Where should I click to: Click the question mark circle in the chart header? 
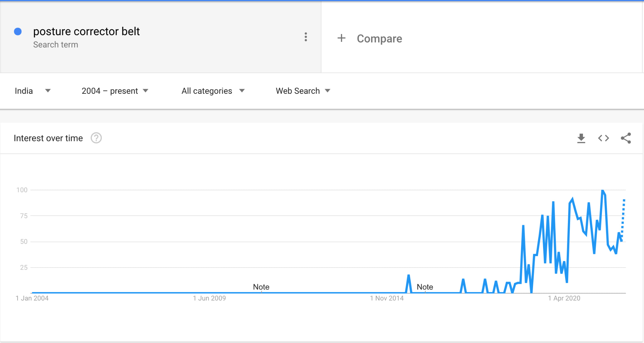[96, 138]
